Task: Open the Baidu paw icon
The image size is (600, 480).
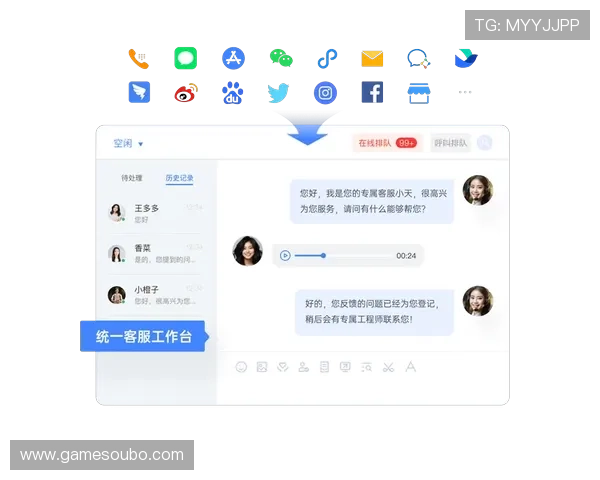Action: coord(233,93)
